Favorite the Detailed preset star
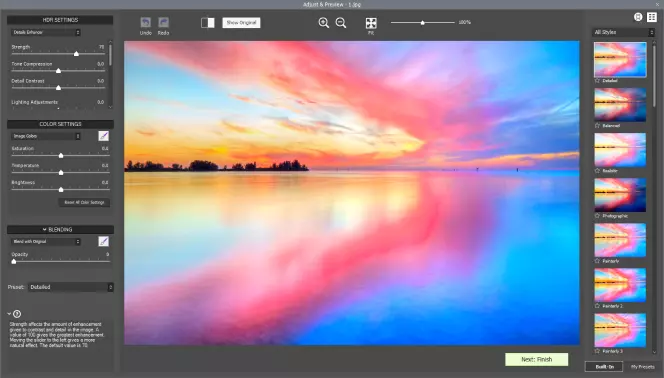The width and height of the screenshot is (664, 378). click(597, 80)
